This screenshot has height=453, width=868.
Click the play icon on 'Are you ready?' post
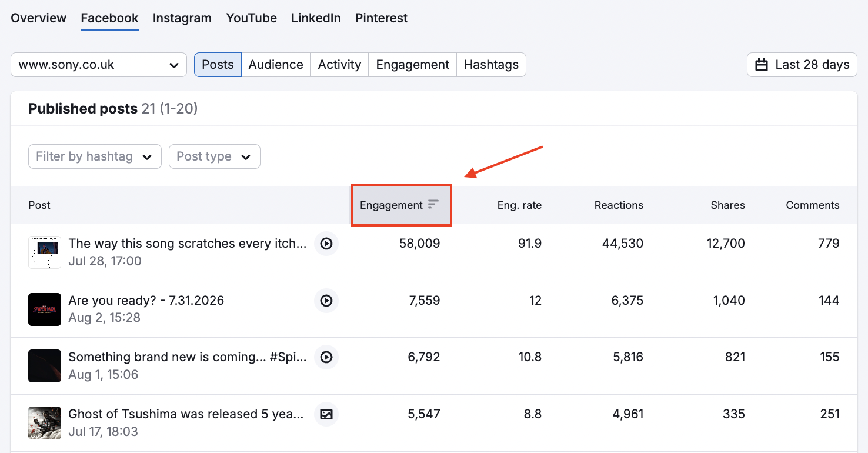[x=326, y=301]
